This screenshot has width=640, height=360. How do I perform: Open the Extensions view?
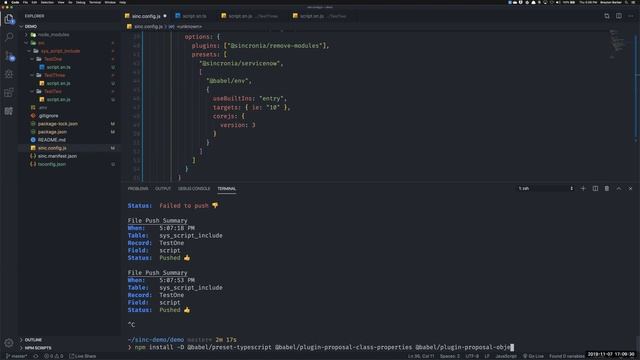pyautogui.click(x=9, y=93)
